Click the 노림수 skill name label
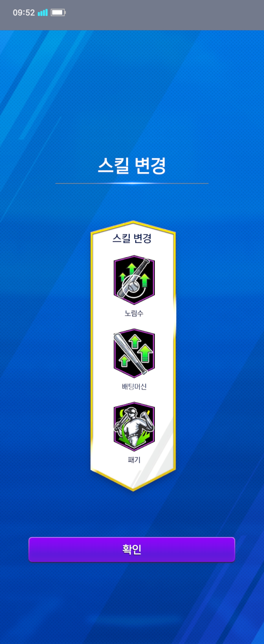The image size is (264, 644). point(134,313)
